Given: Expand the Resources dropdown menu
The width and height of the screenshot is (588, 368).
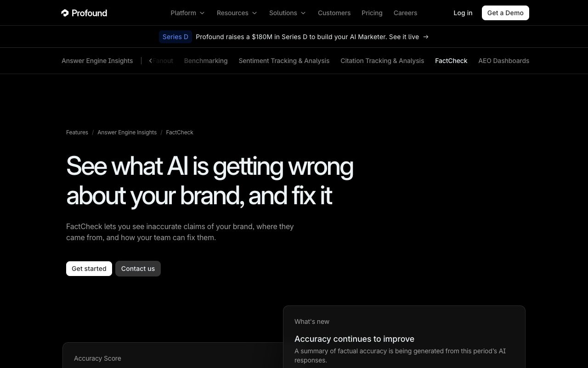Looking at the screenshot, I should [x=237, y=13].
